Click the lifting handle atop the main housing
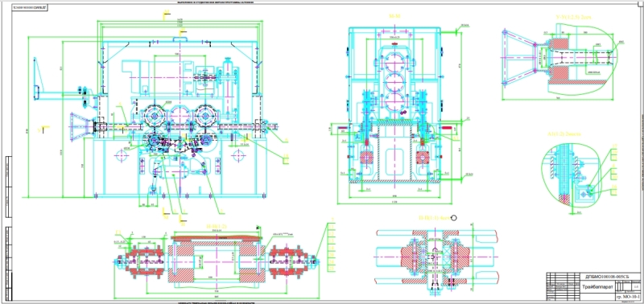 click(180, 39)
